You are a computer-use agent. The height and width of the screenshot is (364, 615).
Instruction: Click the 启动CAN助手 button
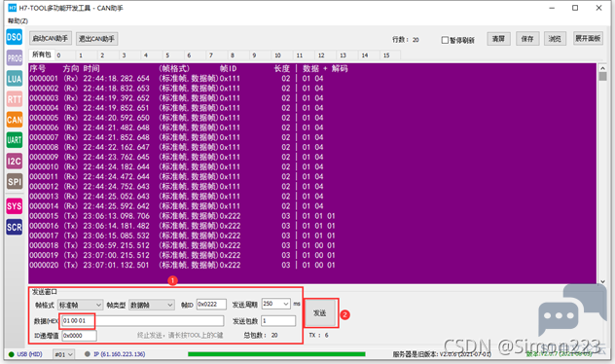pyautogui.click(x=51, y=38)
